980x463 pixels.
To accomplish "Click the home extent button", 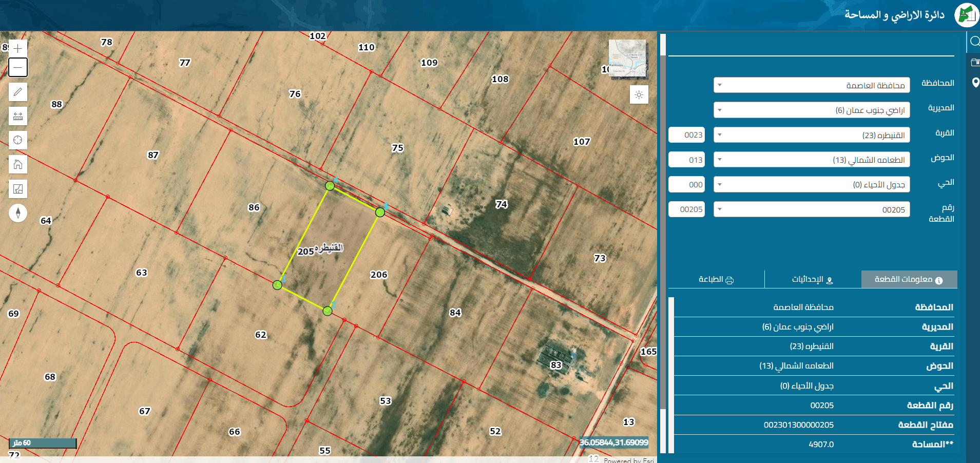I will (18, 164).
